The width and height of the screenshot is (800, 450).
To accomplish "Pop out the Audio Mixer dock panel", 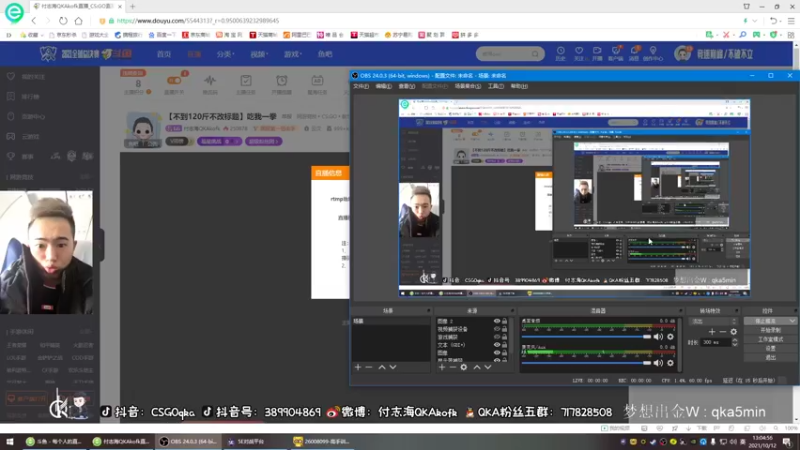I will click(x=680, y=311).
